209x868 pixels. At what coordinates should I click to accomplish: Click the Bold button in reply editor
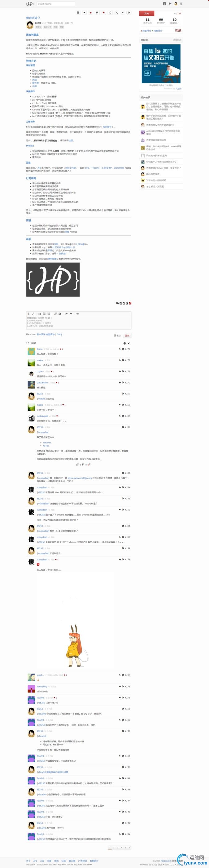28,314
